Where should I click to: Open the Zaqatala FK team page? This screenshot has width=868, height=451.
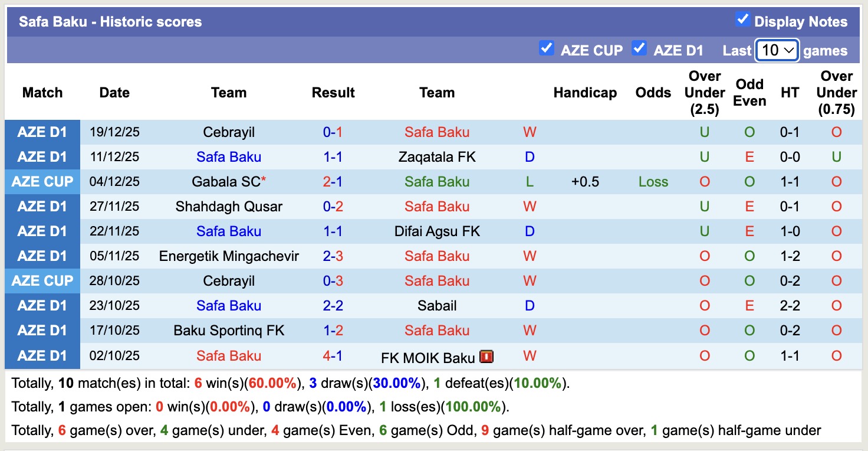pyautogui.click(x=437, y=156)
